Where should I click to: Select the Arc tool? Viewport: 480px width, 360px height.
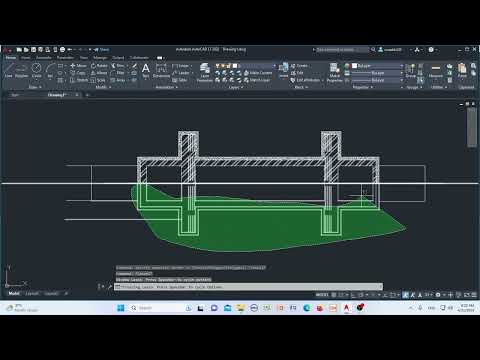(50, 71)
